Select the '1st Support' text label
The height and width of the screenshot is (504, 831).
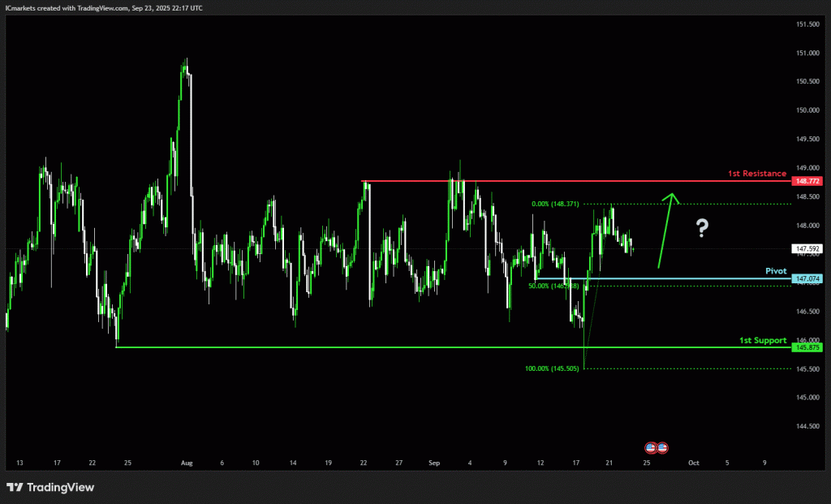[763, 339]
